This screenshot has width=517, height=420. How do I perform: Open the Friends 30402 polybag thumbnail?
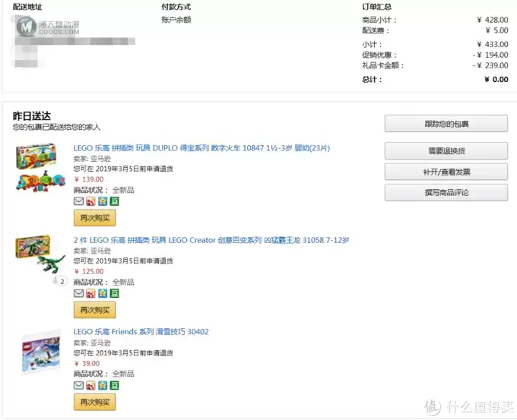[x=41, y=352]
